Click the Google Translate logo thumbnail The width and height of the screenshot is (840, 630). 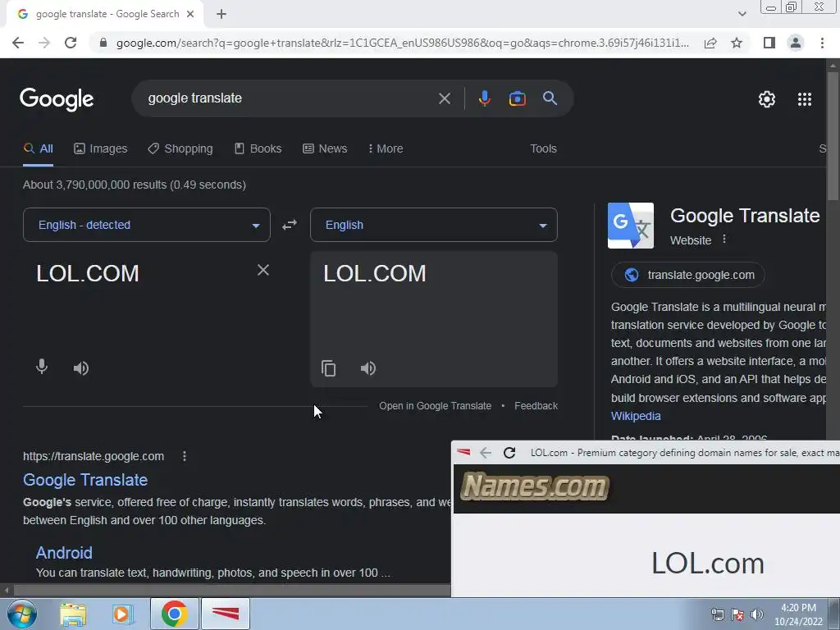(x=631, y=226)
